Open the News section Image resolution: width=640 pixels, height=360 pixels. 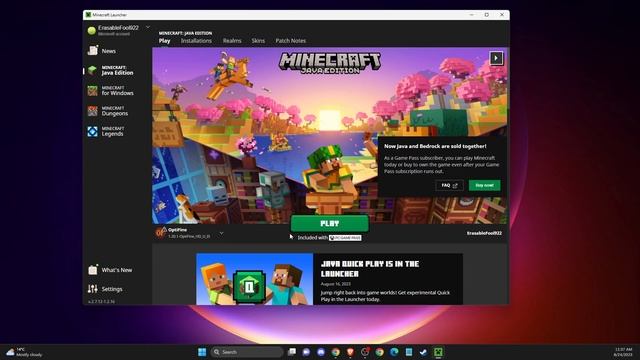coord(102,51)
